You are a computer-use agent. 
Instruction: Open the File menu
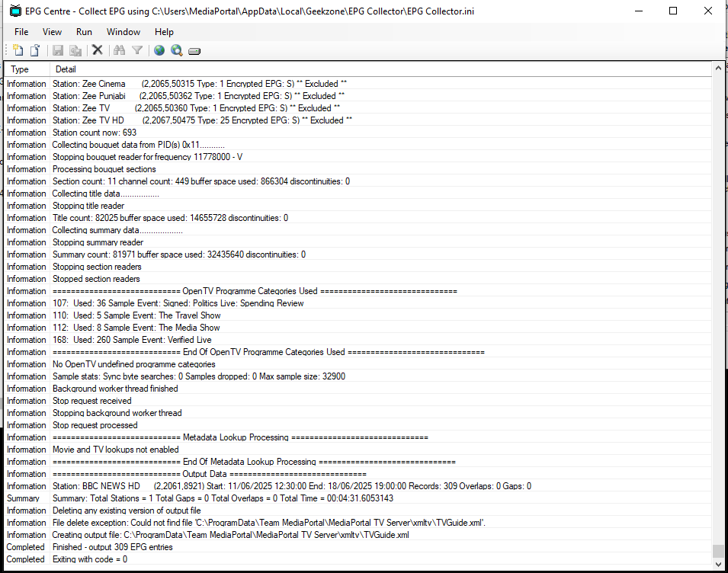coord(21,32)
